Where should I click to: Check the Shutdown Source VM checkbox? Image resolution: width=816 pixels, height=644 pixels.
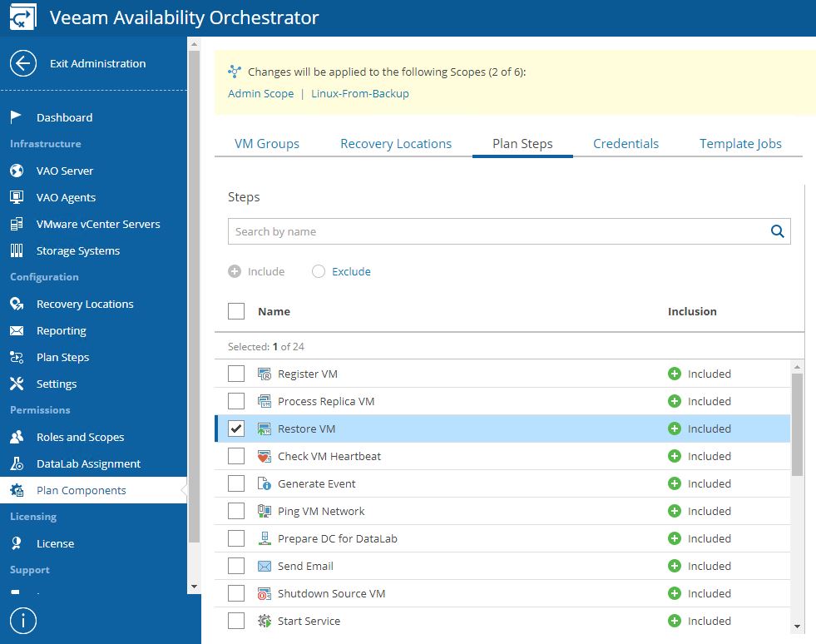(236, 593)
